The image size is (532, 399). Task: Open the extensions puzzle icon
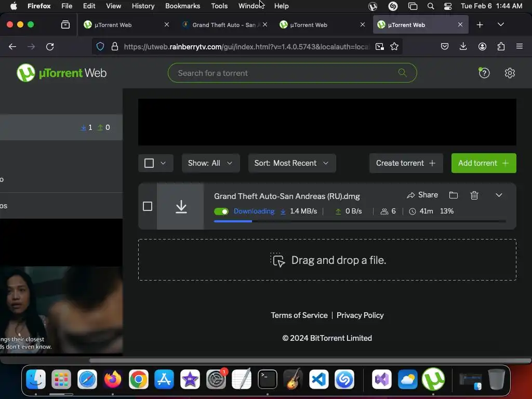click(x=501, y=46)
